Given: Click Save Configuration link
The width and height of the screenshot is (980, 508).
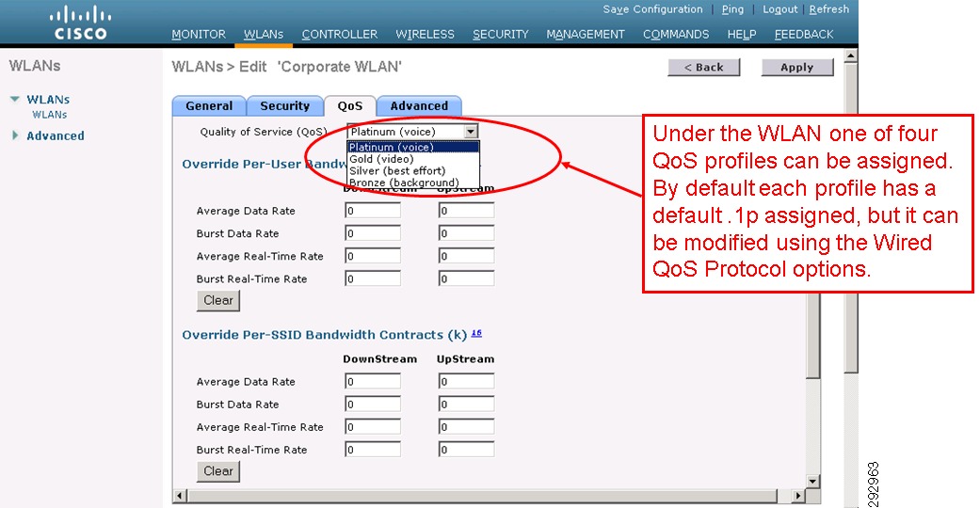Looking at the screenshot, I should (x=652, y=9).
